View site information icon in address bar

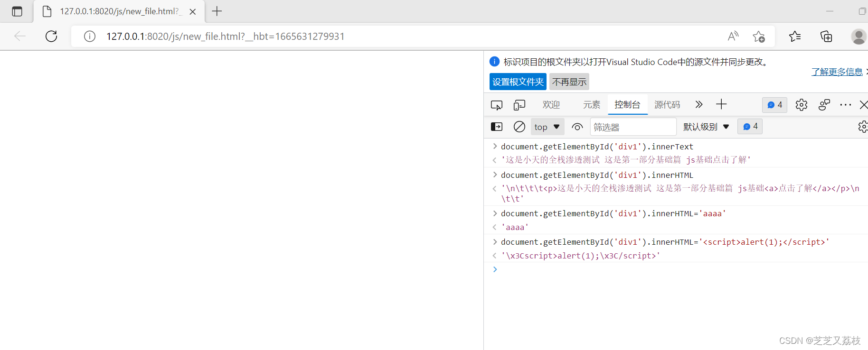click(90, 37)
